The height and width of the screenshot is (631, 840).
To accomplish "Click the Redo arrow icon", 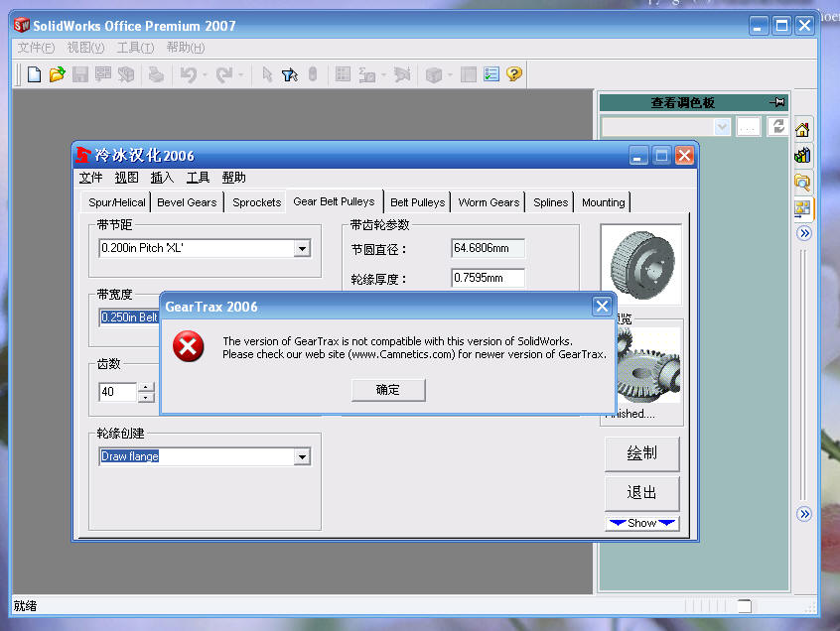I will 224,74.
